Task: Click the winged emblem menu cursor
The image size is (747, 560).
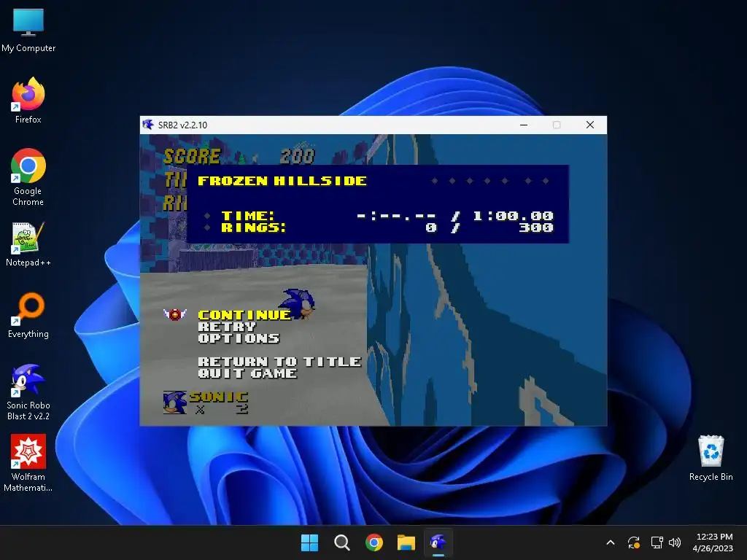Action: (175, 314)
